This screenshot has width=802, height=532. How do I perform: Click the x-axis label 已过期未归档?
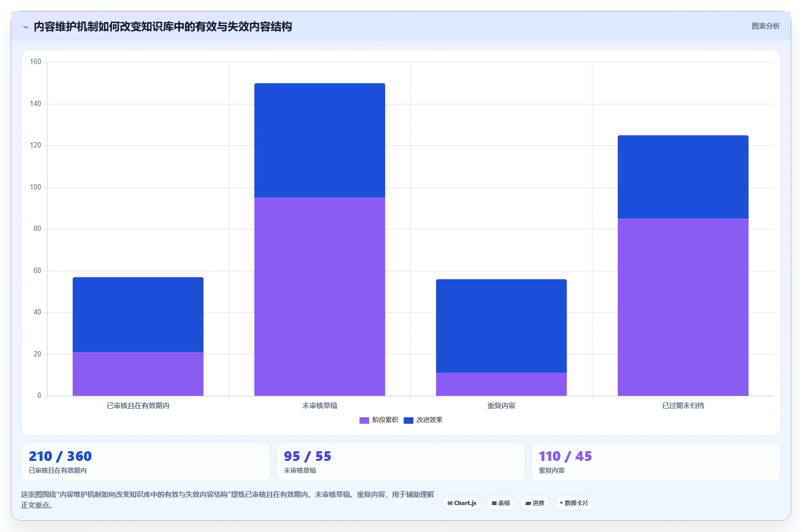pos(683,405)
